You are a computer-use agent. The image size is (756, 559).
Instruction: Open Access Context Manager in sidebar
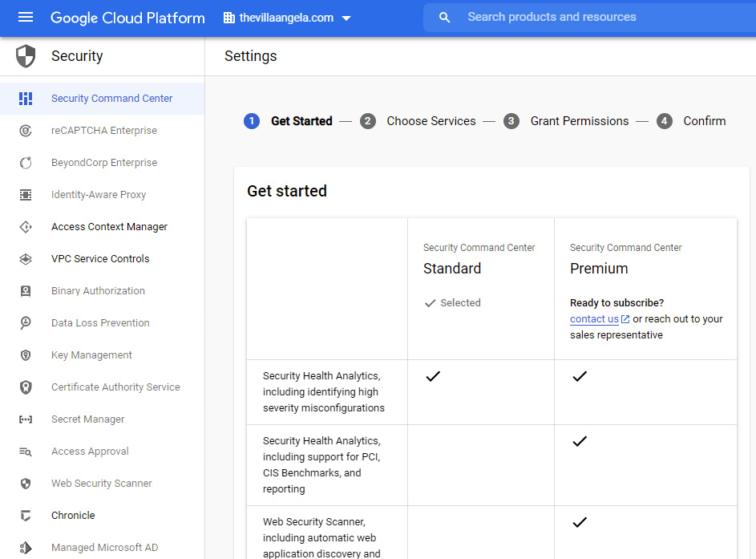point(102,227)
